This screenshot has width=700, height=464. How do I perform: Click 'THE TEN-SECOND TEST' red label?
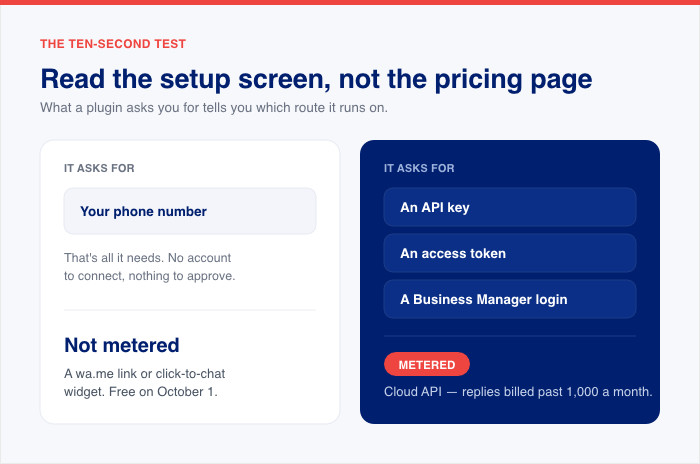point(113,44)
